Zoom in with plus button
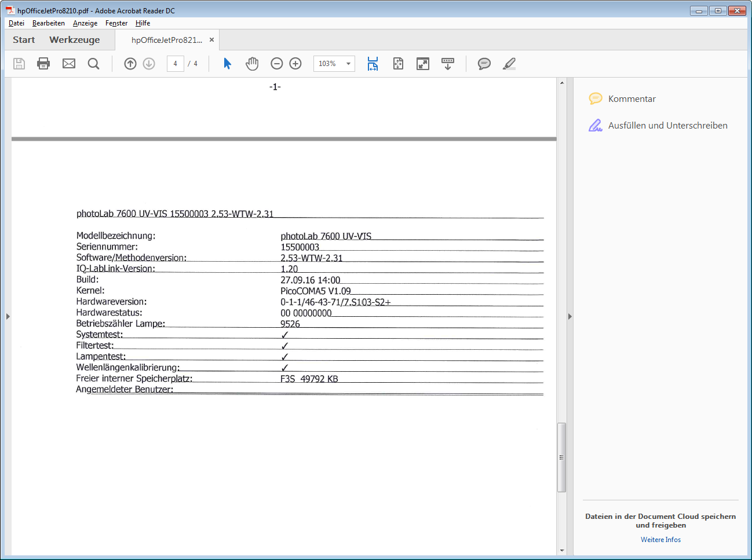The width and height of the screenshot is (752, 560). pyautogui.click(x=295, y=64)
